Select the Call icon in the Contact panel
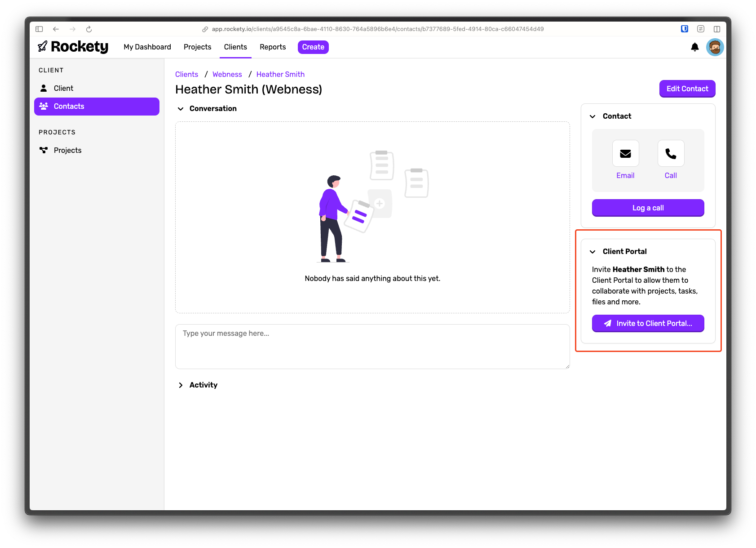756x548 pixels. (670, 153)
